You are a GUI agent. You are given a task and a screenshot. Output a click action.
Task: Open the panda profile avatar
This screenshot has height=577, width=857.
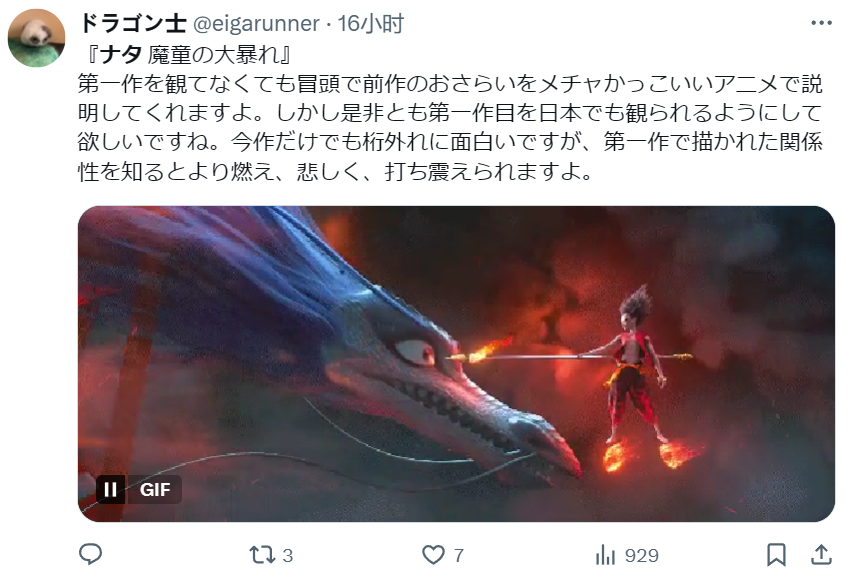(36, 38)
